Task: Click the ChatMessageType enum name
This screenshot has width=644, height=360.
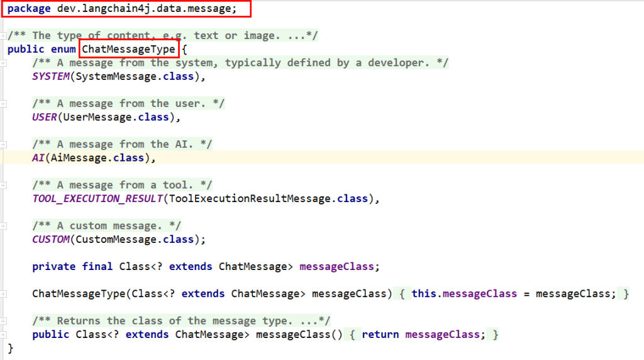Action: (129, 49)
